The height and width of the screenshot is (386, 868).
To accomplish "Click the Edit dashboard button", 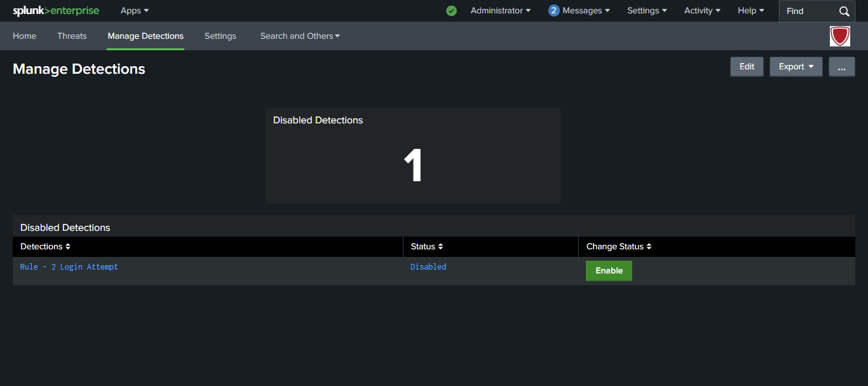I will pyautogui.click(x=747, y=67).
